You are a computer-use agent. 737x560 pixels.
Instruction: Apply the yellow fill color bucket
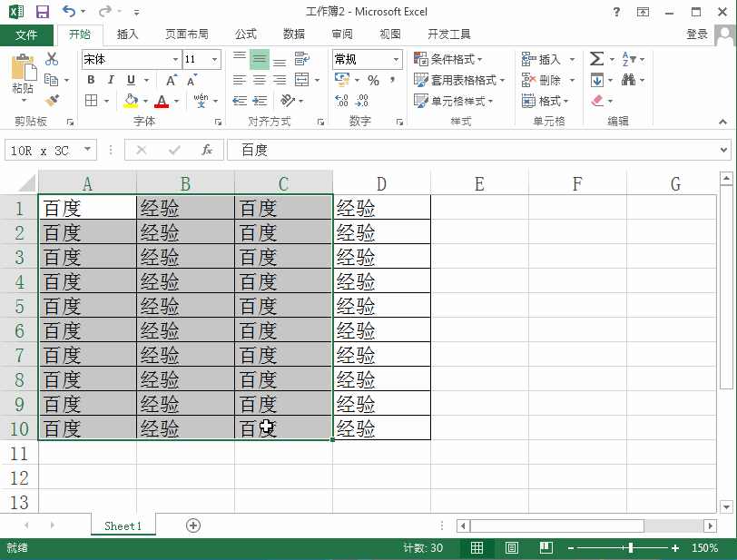pyautogui.click(x=131, y=101)
